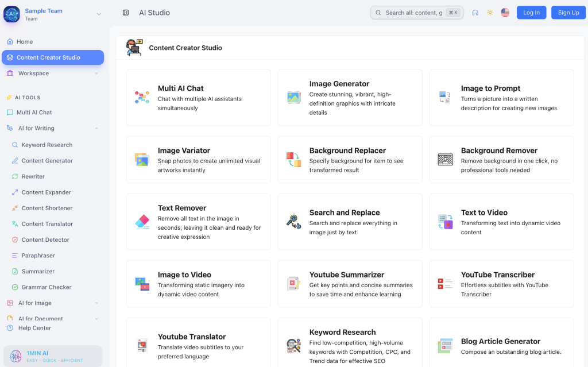Image resolution: width=588 pixels, height=367 pixels.
Task: Click the Youtube Translator card icon
Action: click(142, 346)
